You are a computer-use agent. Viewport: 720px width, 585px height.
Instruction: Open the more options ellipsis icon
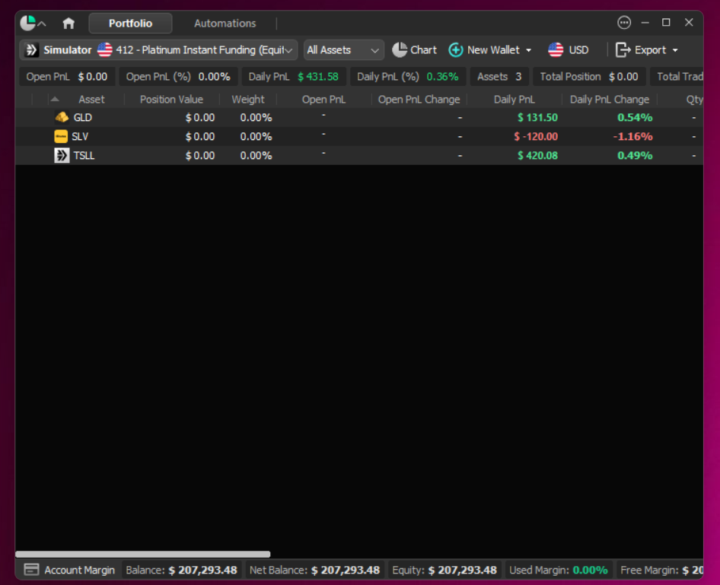point(624,22)
